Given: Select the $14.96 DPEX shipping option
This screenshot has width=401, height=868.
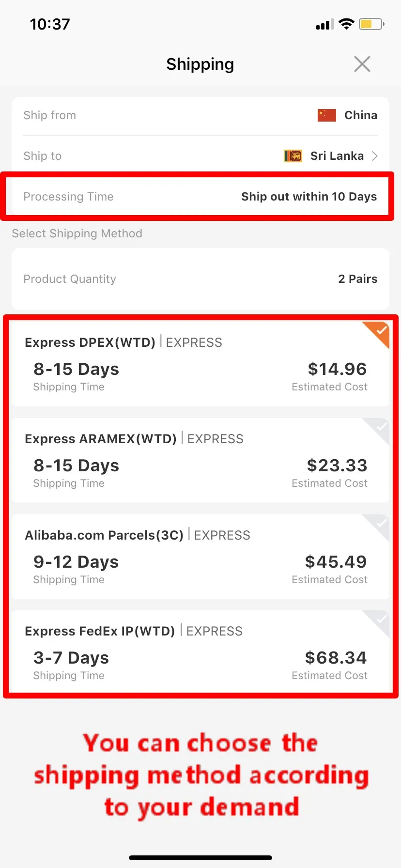Looking at the screenshot, I should (x=200, y=364).
